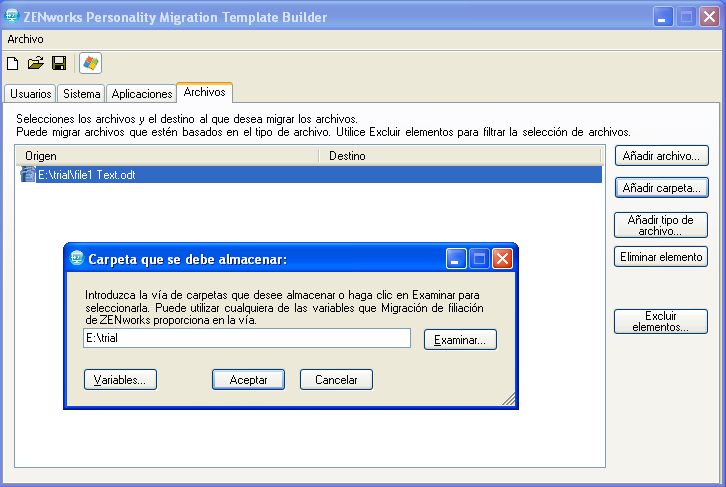Viewport: 726px width, 487px height.
Task: Click the Open folder toolbar icon
Action: (x=36, y=63)
